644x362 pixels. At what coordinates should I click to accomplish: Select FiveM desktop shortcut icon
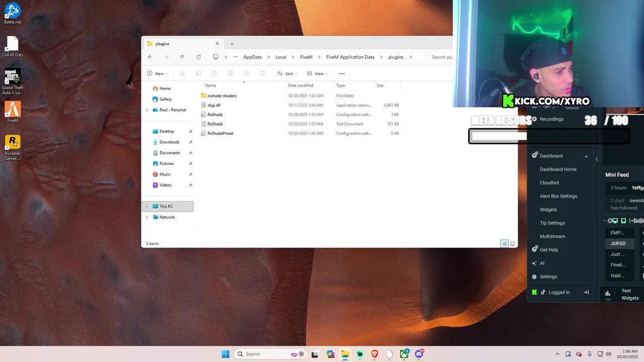pyautogui.click(x=13, y=112)
